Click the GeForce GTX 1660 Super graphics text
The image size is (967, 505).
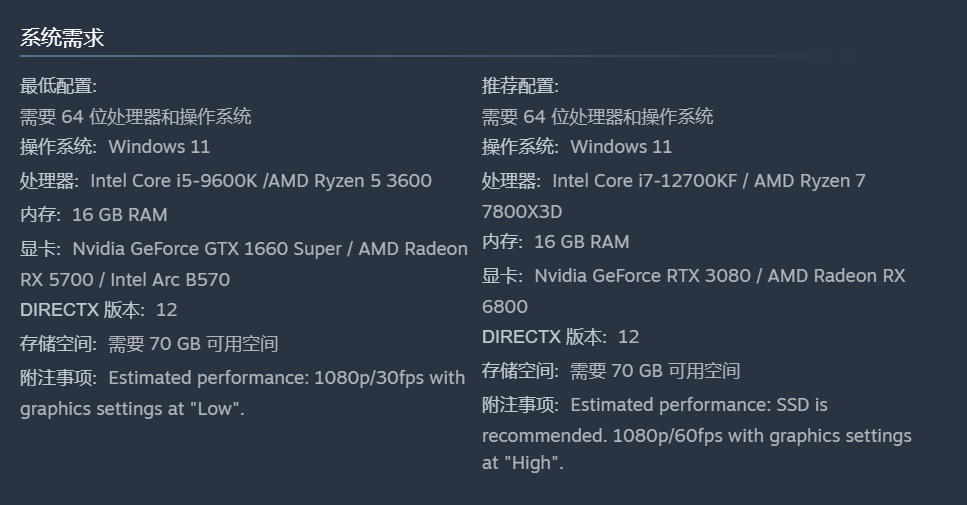pyautogui.click(x=207, y=248)
